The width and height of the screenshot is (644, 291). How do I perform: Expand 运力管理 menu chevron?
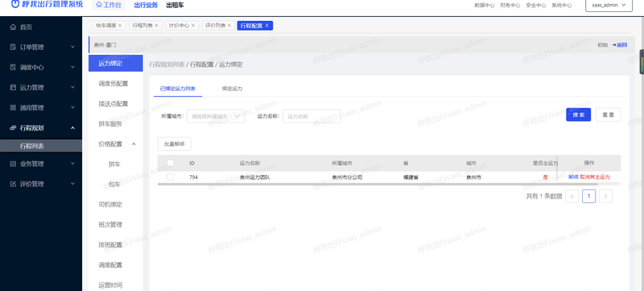[72, 88]
